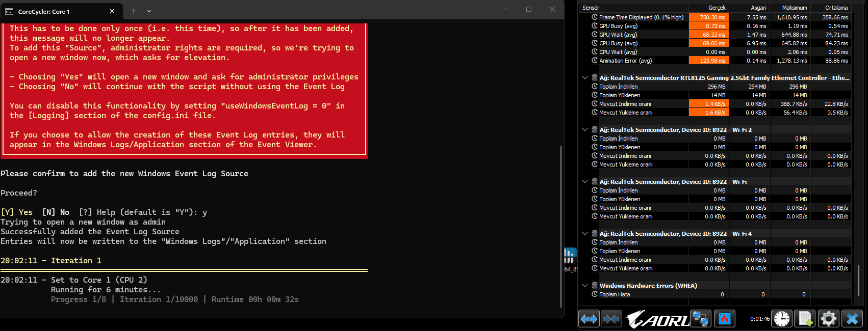Click the sensor icon beside Toplam Hata
Image resolution: width=868 pixels, height=331 pixels.
[595, 294]
